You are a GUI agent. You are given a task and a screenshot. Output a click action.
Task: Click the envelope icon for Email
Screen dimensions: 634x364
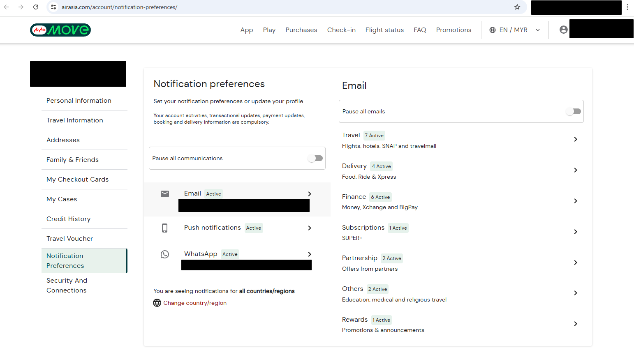165,194
